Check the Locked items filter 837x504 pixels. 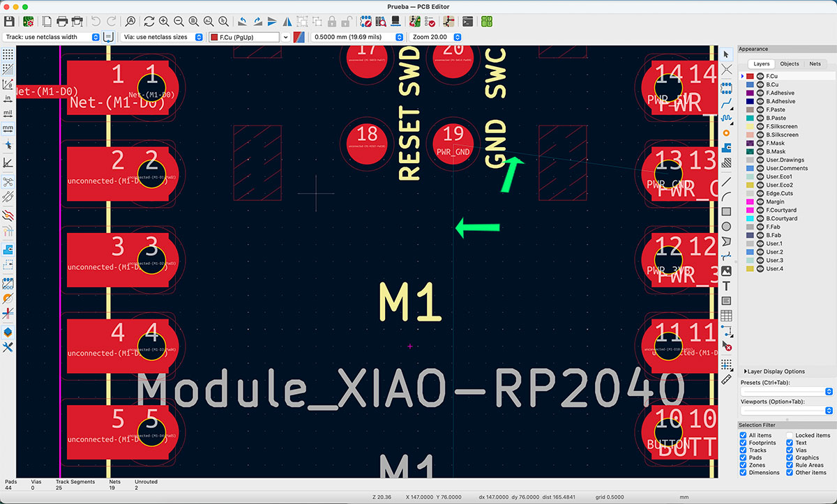point(790,435)
